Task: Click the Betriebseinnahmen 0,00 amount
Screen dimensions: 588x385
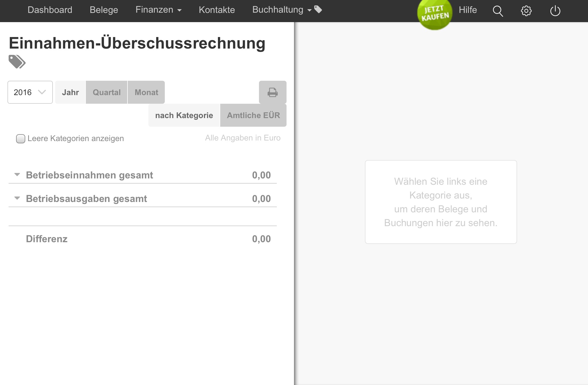Action: 261,175
